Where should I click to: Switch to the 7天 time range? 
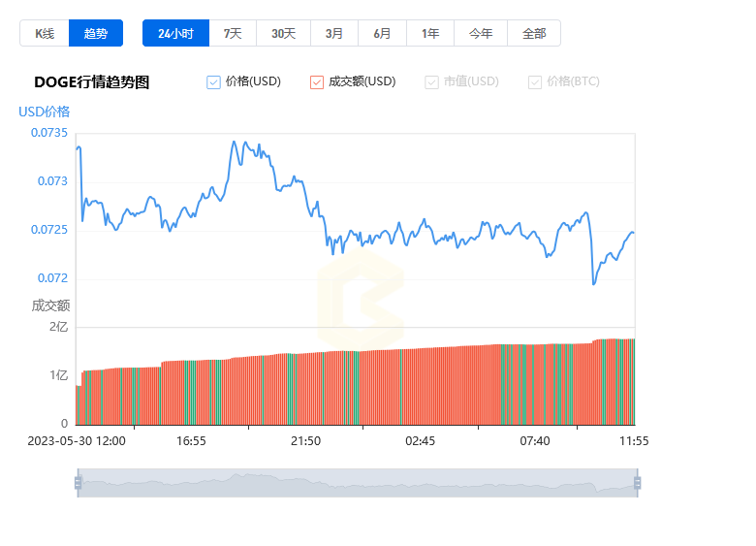[x=233, y=33]
